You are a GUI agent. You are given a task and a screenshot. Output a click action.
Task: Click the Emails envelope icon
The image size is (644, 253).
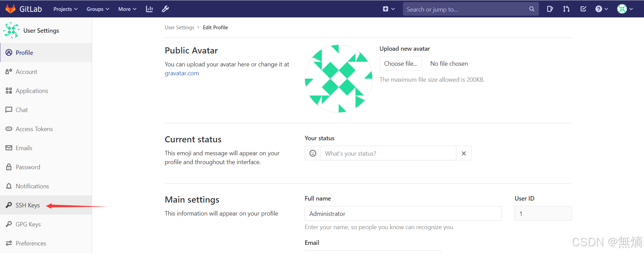(x=9, y=148)
